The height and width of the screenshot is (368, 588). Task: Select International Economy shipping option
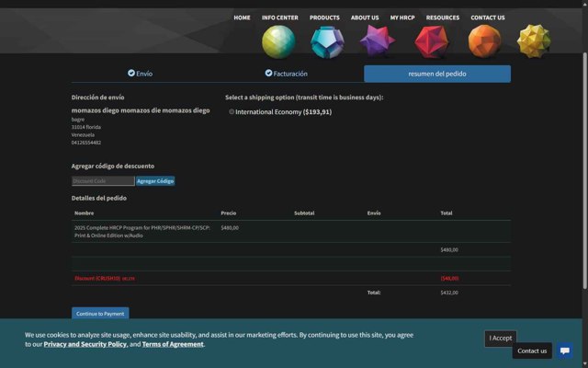tap(232, 112)
